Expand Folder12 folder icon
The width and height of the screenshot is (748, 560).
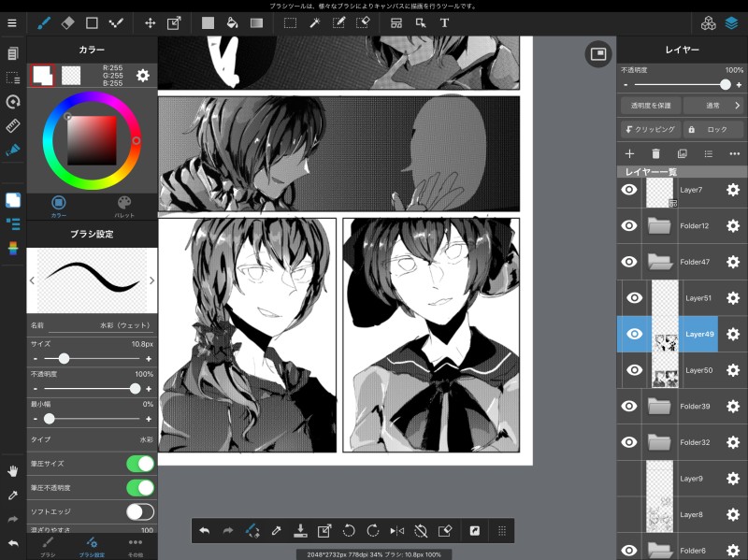tap(659, 225)
